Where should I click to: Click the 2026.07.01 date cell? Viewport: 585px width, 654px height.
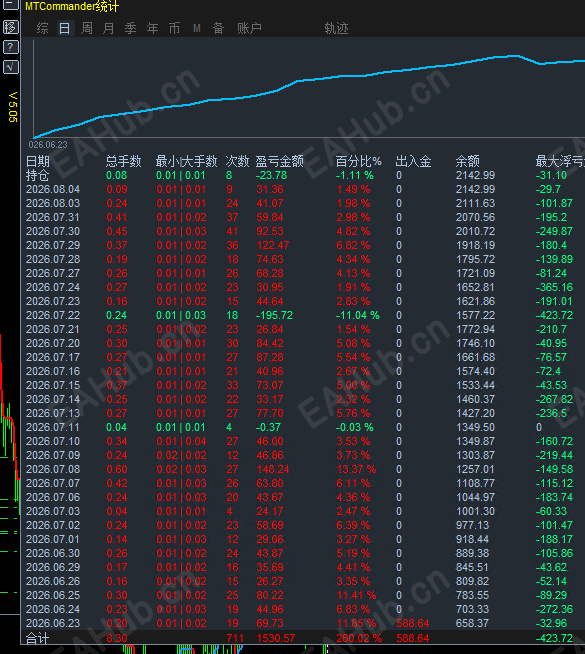coord(53,539)
